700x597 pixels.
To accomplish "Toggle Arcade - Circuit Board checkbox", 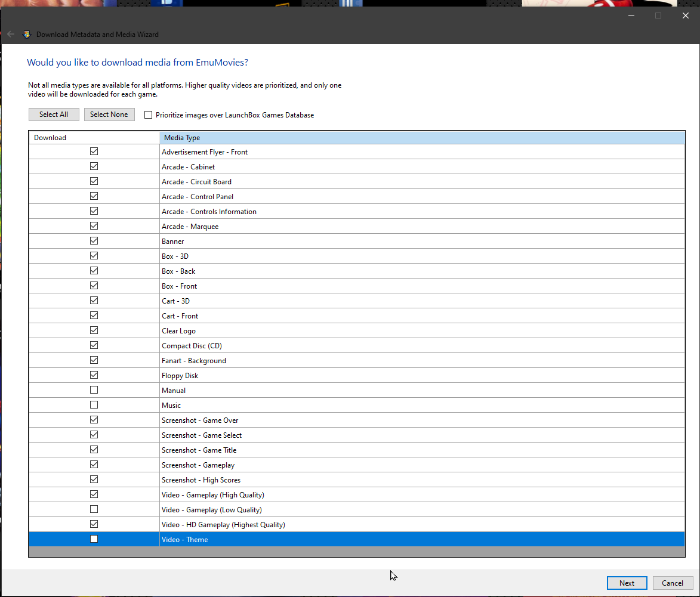I will point(94,181).
